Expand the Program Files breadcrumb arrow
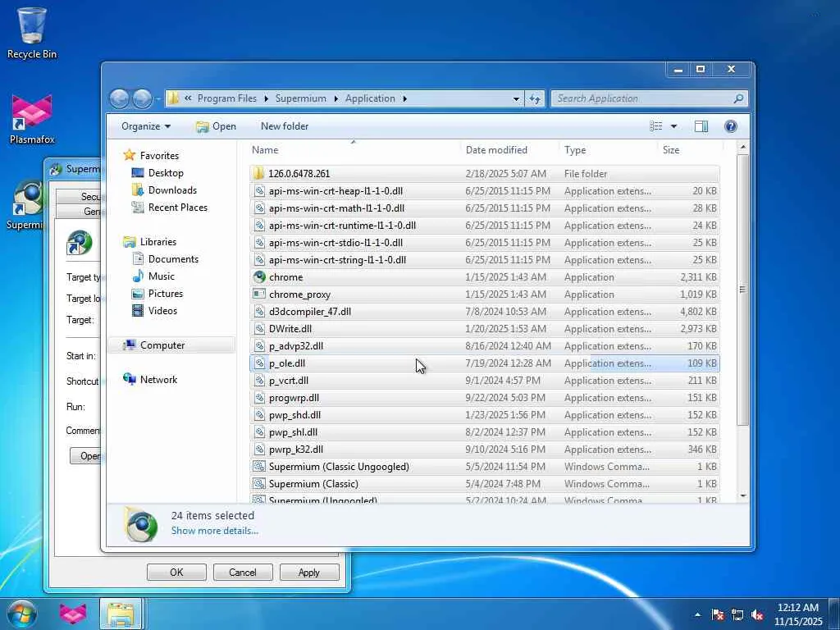Viewport: 840px width, 630px height. (266, 98)
